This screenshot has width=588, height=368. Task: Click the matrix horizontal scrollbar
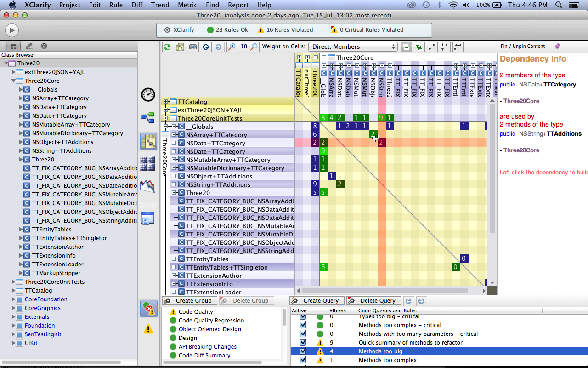click(x=385, y=291)
